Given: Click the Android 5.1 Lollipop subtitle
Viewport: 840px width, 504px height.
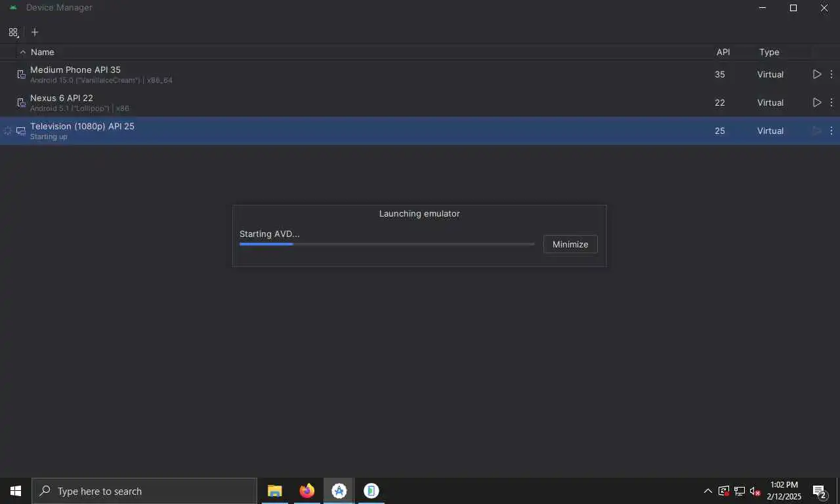Looking at the screenshot, I should [x=79, y=108].
